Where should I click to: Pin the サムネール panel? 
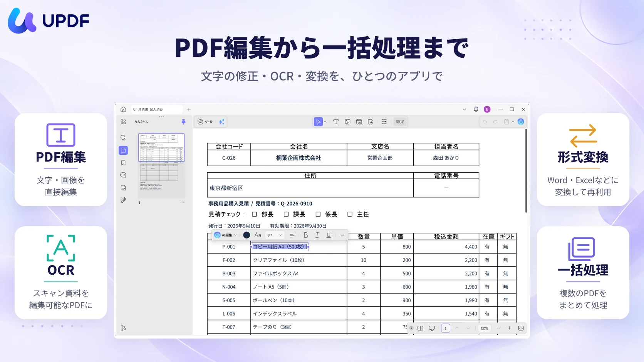coord(183,122)
